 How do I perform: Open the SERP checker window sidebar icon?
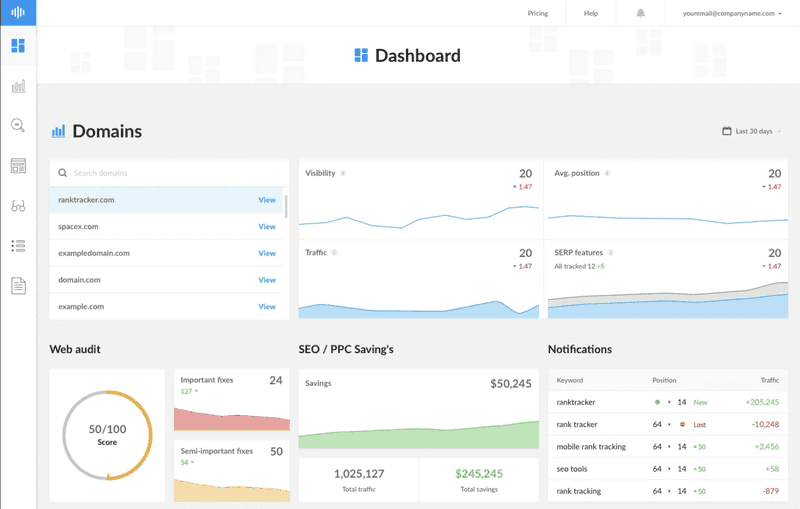[x=18, y=165]
